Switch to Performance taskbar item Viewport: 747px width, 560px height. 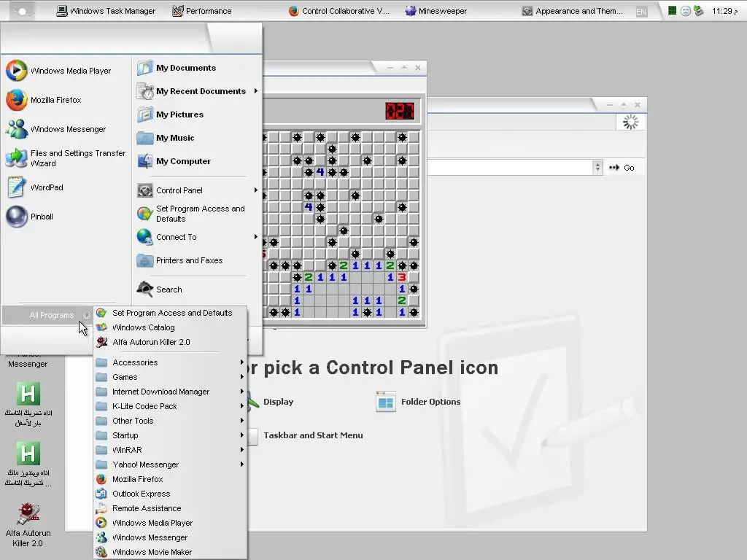pyautogui.click(x=202, y=11)
